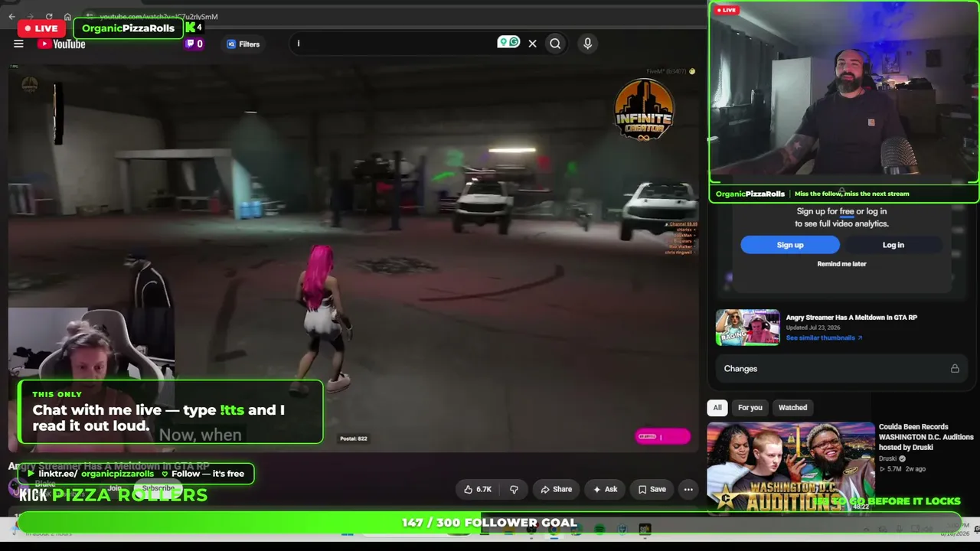Start voice search with microphone
980x551 pixels.
pyautogui.click(x=587, y=44)
